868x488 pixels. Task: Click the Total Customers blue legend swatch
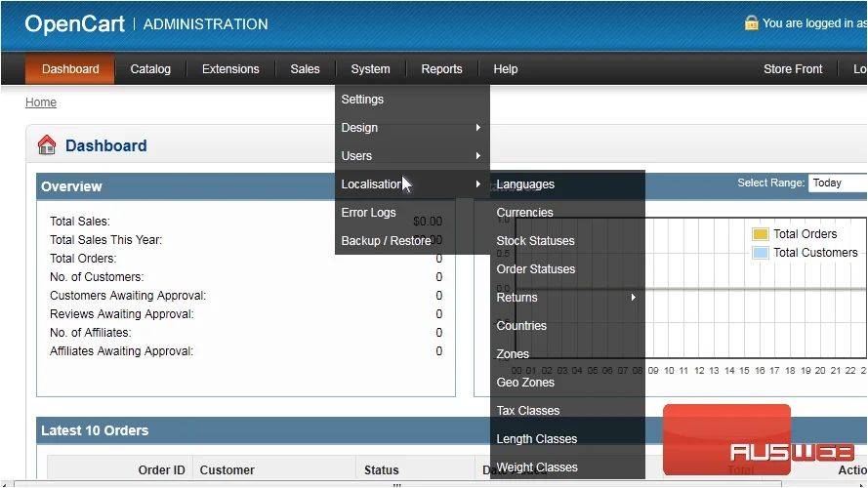coord(761,253)
